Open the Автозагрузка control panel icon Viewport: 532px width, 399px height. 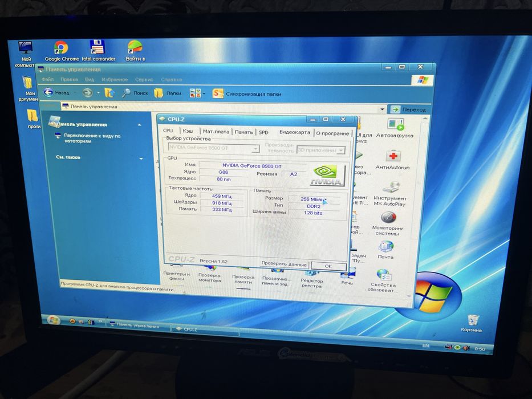[395, 128]
